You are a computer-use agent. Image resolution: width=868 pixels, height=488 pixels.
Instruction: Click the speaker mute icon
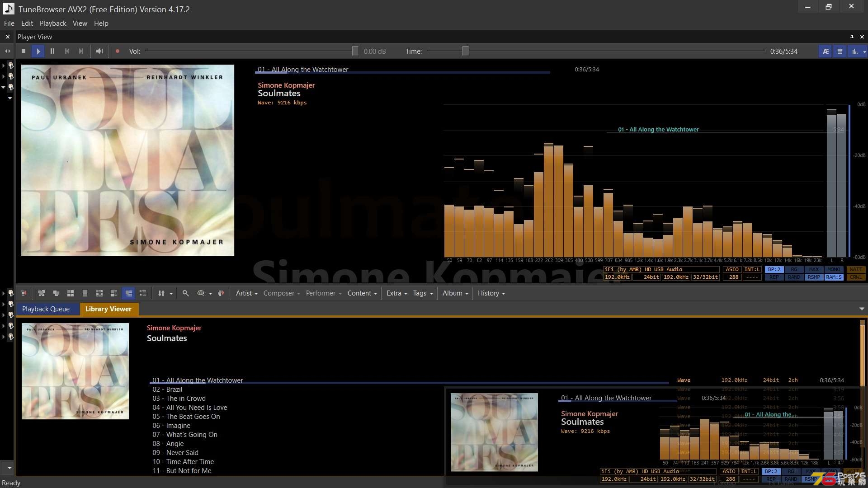tap(99, 52)
